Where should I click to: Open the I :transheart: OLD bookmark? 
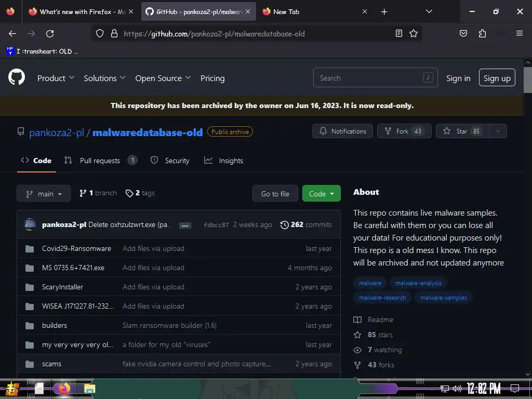coord(43,51)
